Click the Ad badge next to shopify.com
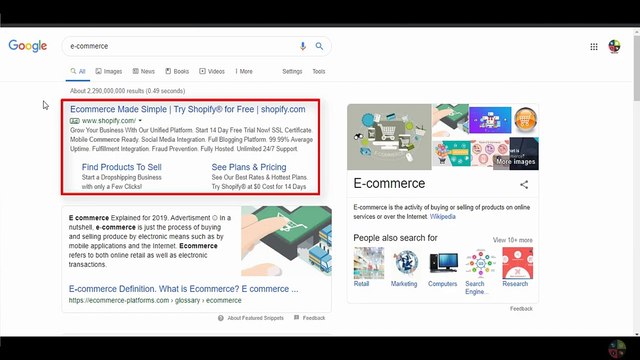 click(75, 121)
